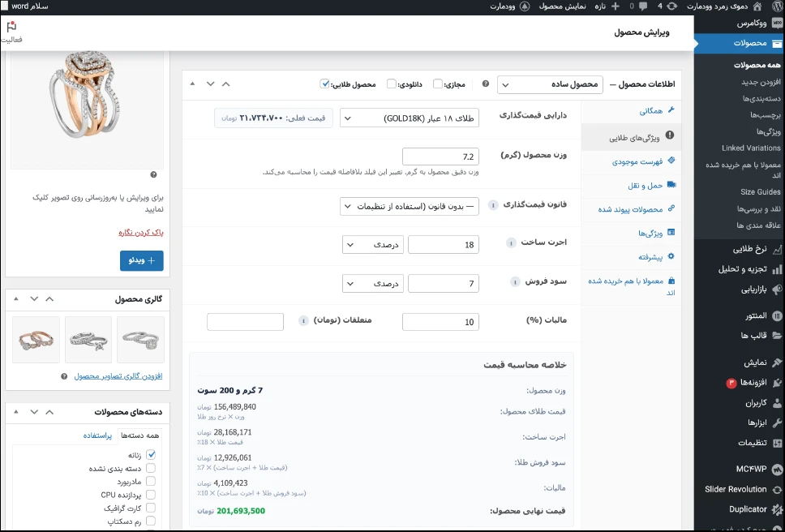Click the وزن محصول weight input field
This screenshot has height=532, width=785.
(x=440, y=157)
